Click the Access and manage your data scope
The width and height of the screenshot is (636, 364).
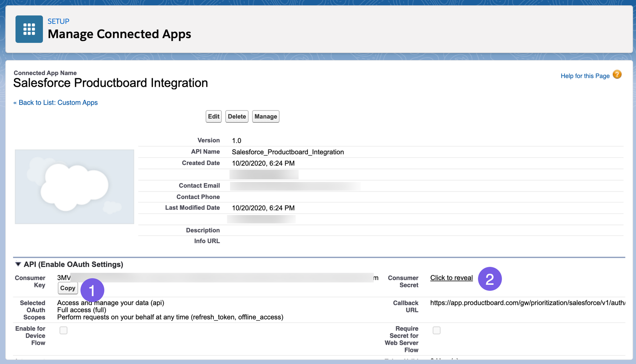coord(111,303)
